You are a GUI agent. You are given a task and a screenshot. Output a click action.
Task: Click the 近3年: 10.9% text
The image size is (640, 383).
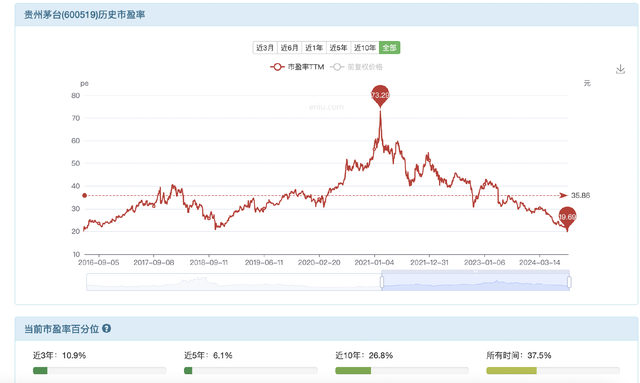point(60,356)
